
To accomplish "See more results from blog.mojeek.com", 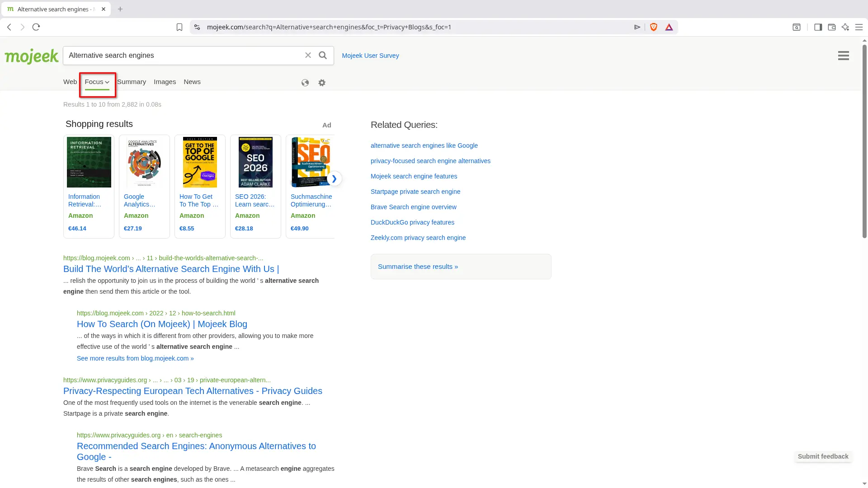I will pos(135,358).
